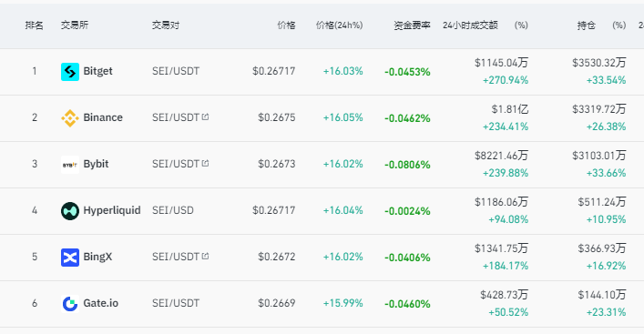
Task: Click the -0.0460% funding rate
Action: coord(407,304)
